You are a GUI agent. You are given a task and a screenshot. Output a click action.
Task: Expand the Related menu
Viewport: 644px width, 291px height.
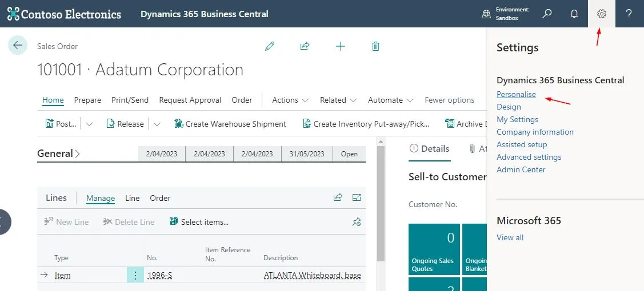coord(338,100)
